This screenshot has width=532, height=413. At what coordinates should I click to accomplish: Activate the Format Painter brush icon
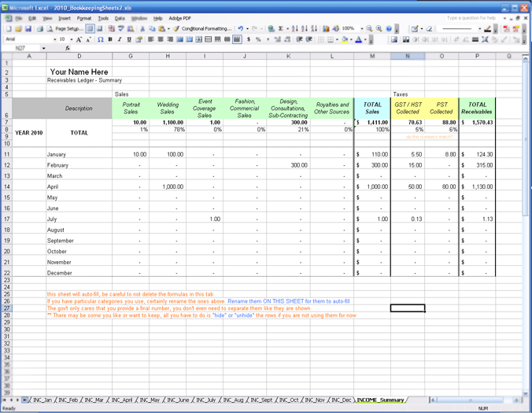click(175, 29)
